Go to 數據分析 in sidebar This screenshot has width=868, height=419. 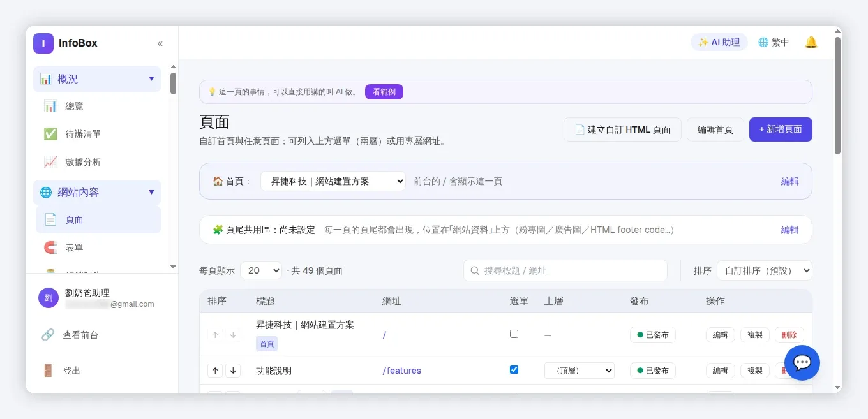click(98, 162)
